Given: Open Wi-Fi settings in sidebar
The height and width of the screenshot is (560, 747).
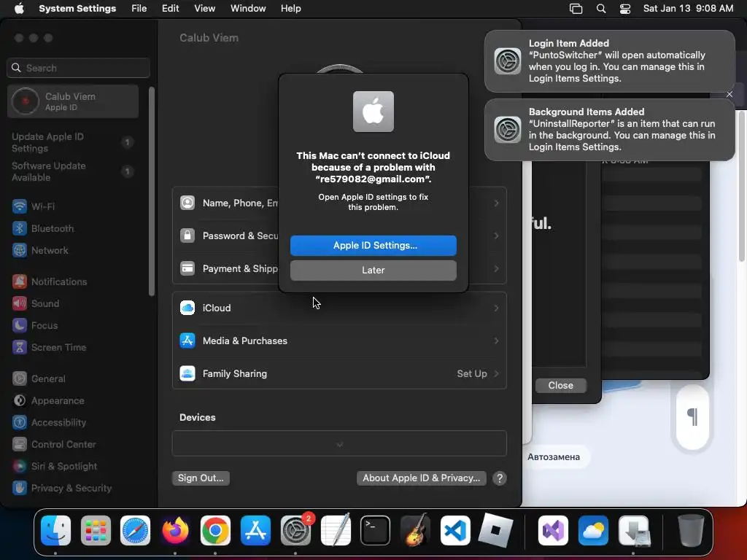Looking at the screenshot, I should 34,206.
